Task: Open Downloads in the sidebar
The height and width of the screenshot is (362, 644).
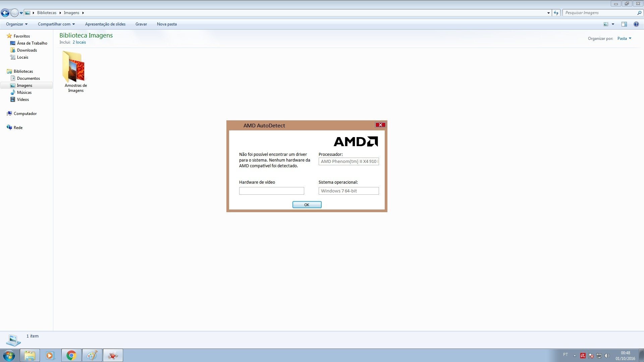Action: [x=27, y=50]
